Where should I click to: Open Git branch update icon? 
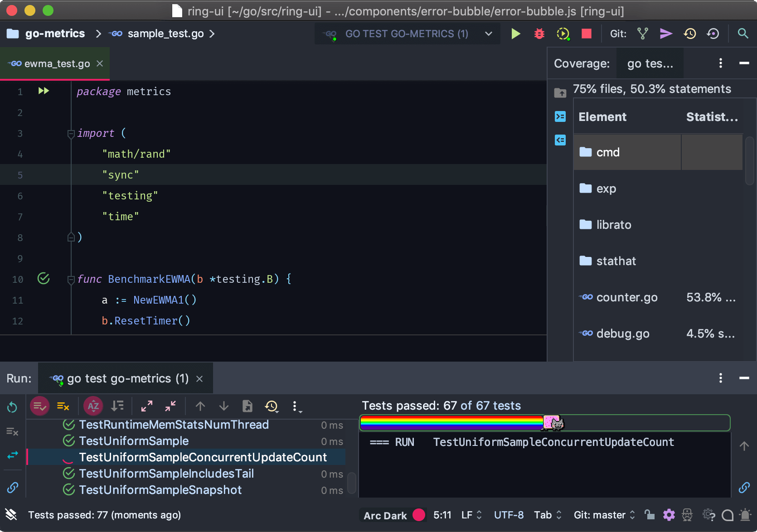click(x=642, y=34)
